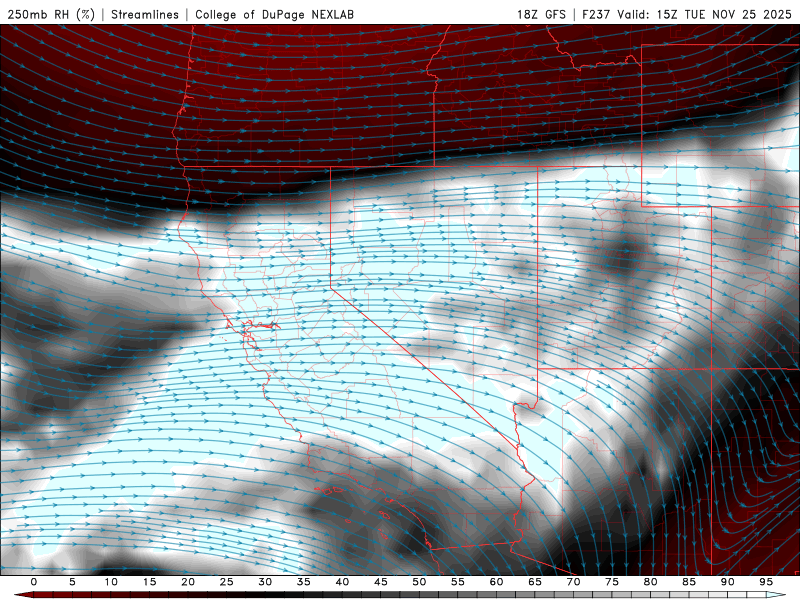Click the 45 value on the RH scale

(x=381, y=582)
